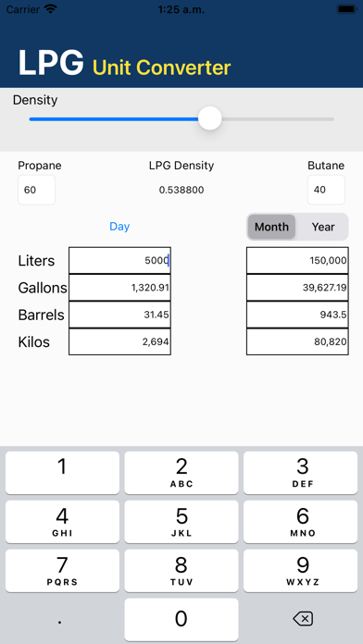Click the Kilos row label
The height and width of the screenshot is (644, 363).
[x=33, y=342]
